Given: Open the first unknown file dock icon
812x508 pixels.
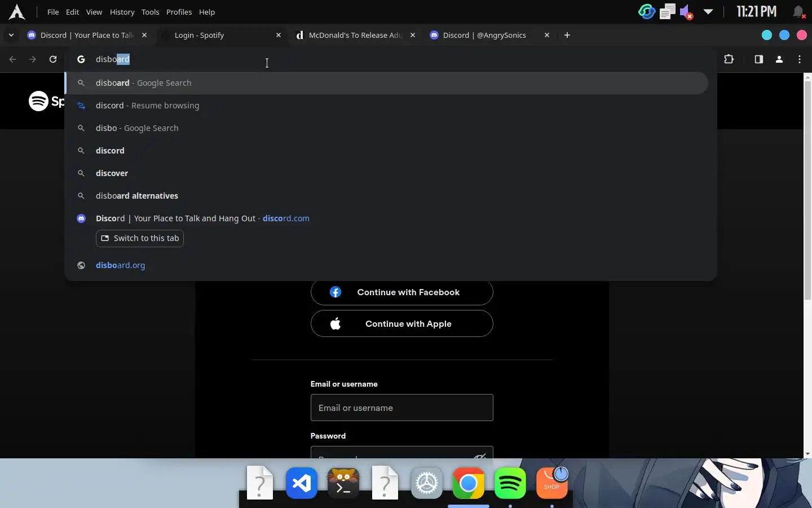Looking at the screenshot, I should coord(260,483).
